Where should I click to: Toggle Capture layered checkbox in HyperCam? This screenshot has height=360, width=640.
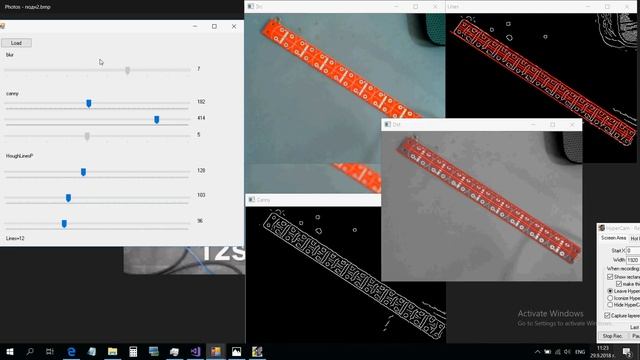[x=607, y=316]
